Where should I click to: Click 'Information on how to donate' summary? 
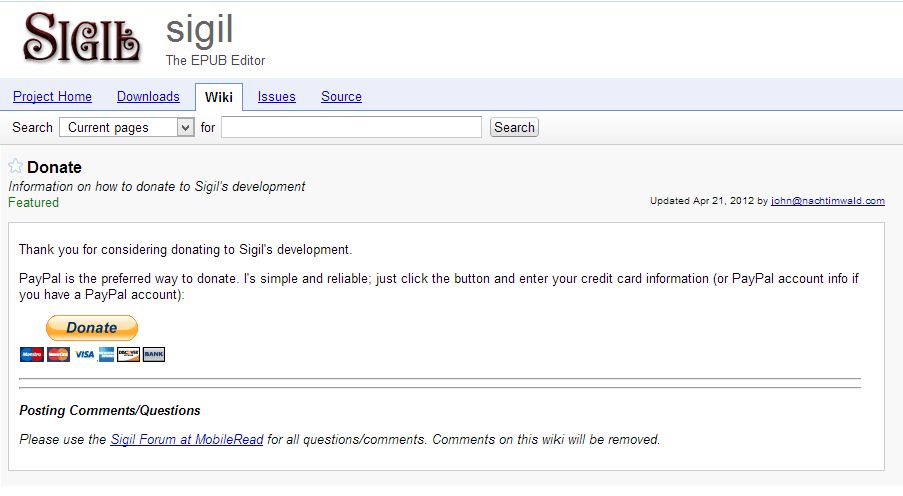tap(157, 187)
